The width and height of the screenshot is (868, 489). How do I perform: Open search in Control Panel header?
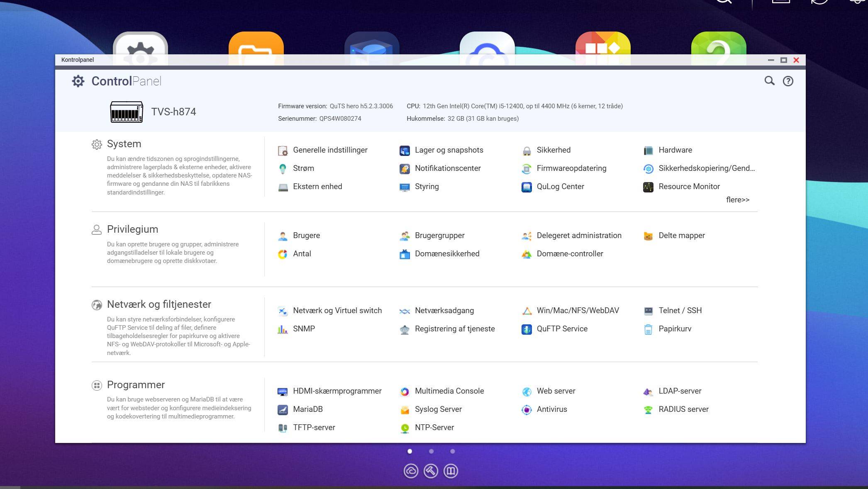pyautogui.click(x=769, y=81)
